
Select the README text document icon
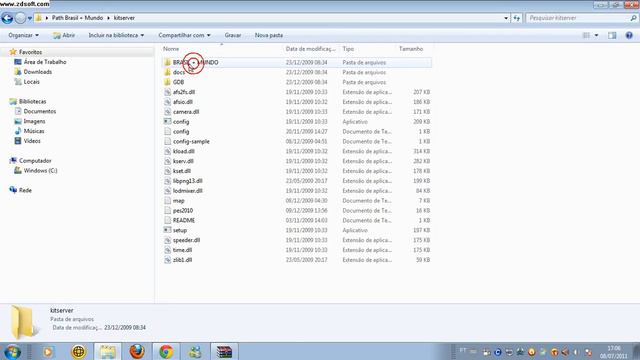tap(167, 220)
